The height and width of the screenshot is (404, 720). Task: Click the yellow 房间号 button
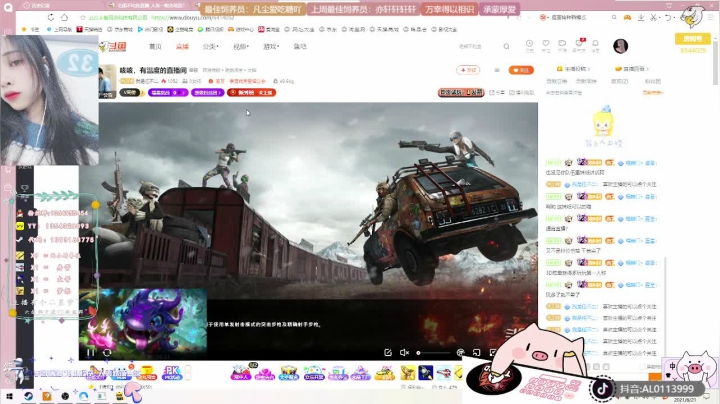[692, 39]
